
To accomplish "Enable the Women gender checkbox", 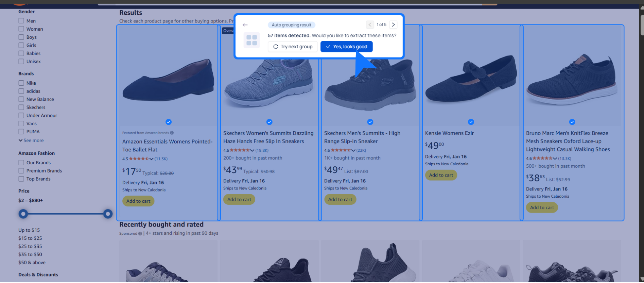I will click(x=21, y=29).
